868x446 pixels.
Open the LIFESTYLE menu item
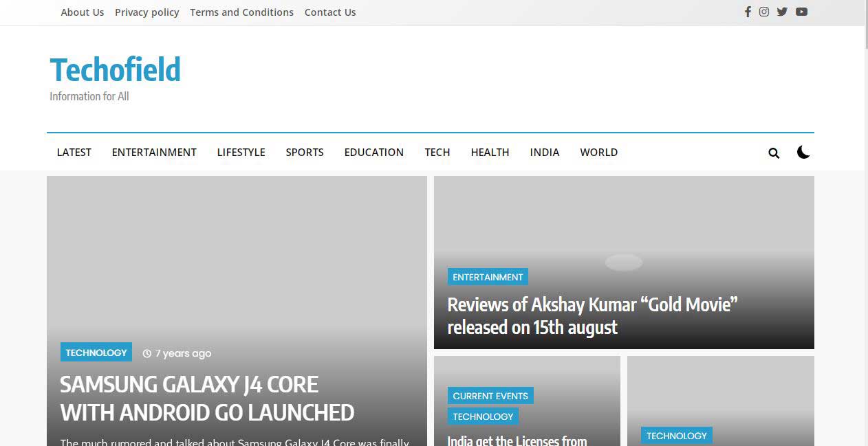point(241,152)
